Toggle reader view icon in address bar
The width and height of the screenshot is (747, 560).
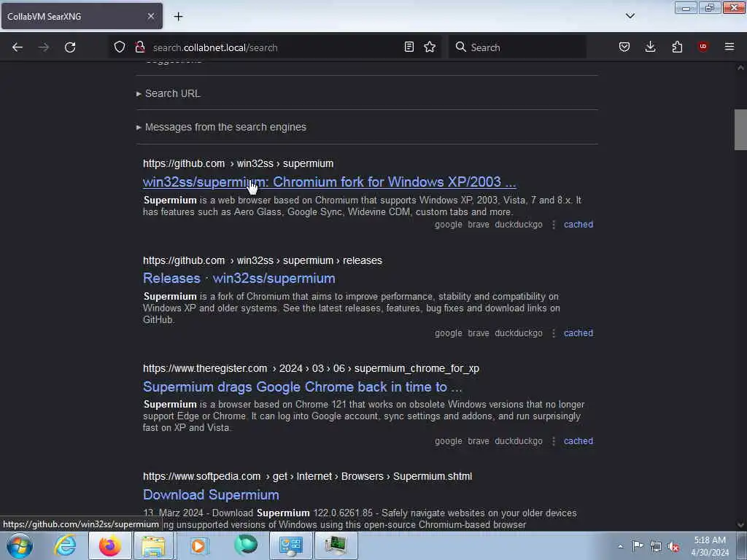[x=409, y=47]
